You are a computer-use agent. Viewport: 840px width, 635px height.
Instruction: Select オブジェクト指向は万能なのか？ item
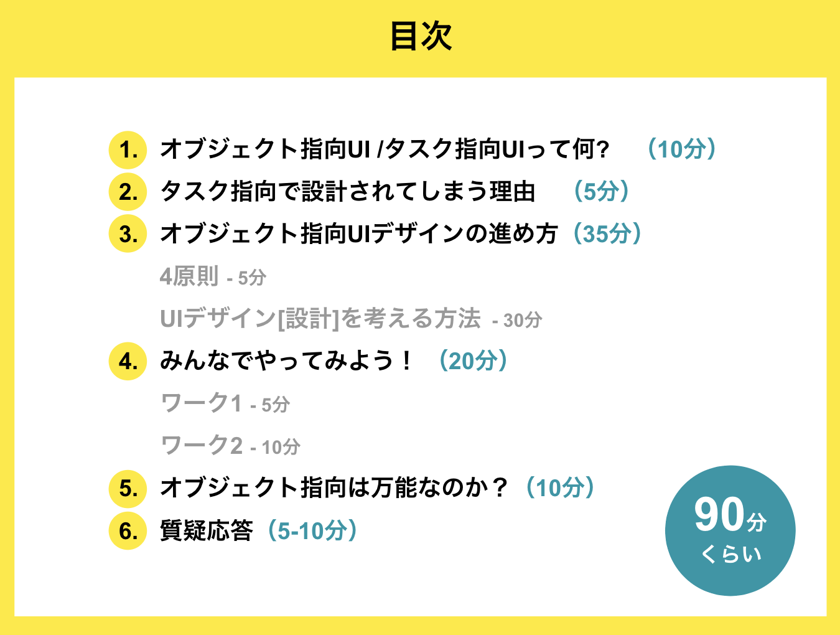(x=334, y=488)
